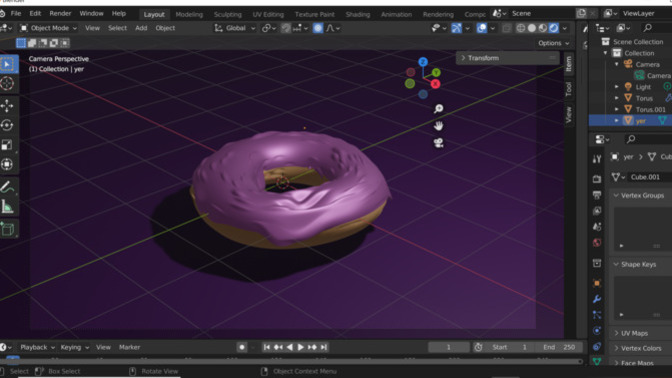This screenshot has height=378, width=672.
Task: Open Tool settings properties tab
Action: tap(597, 159)
